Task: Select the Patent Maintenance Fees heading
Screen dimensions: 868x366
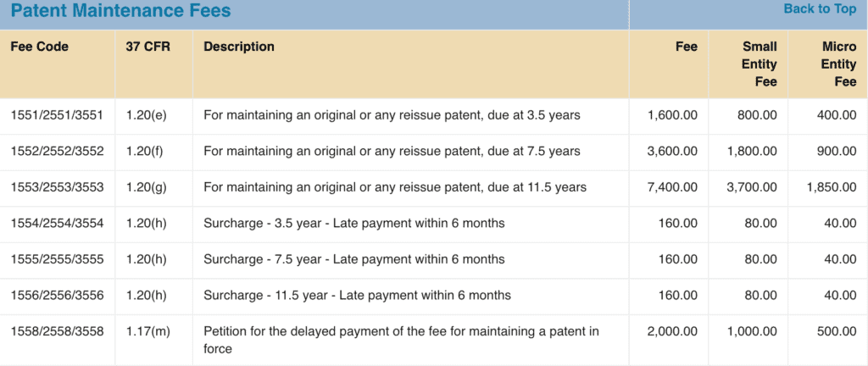Action: click(x=120, y=10)
